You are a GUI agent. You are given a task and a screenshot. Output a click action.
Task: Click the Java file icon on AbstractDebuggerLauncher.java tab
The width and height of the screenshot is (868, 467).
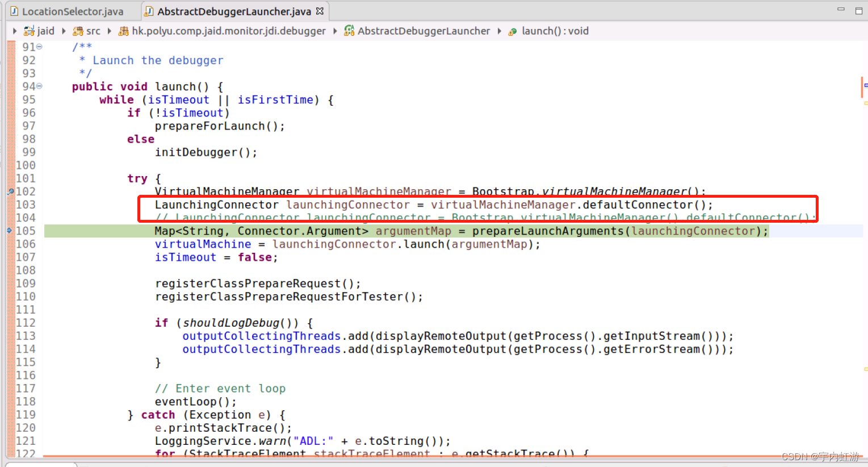[149, 11]
